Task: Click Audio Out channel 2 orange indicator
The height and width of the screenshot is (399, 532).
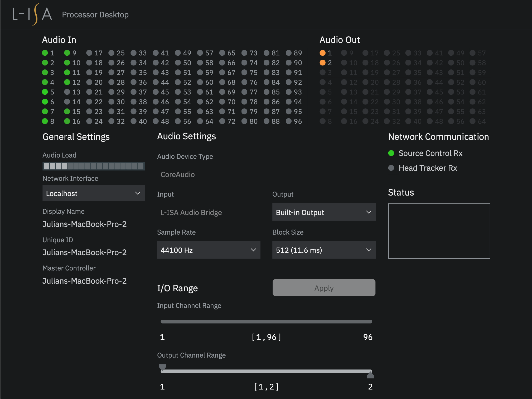Action: [322, 63]
